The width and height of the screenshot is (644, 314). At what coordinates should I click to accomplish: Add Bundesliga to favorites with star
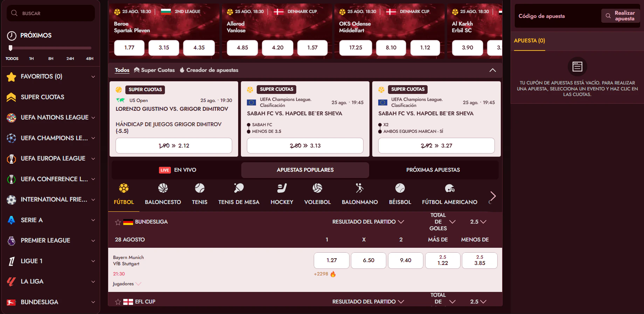(118, 222)
